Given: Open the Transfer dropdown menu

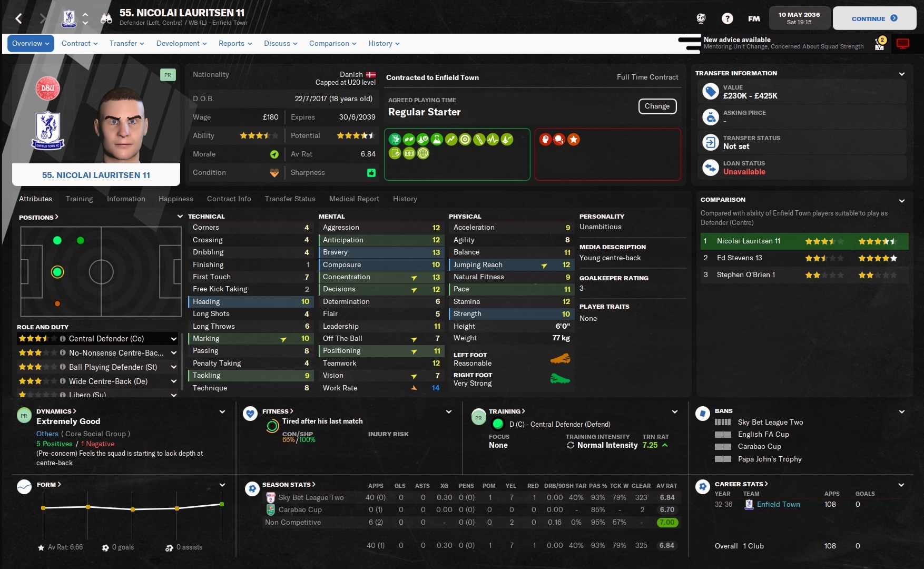Looking at the screenshot, I should (x=127, y=44).
